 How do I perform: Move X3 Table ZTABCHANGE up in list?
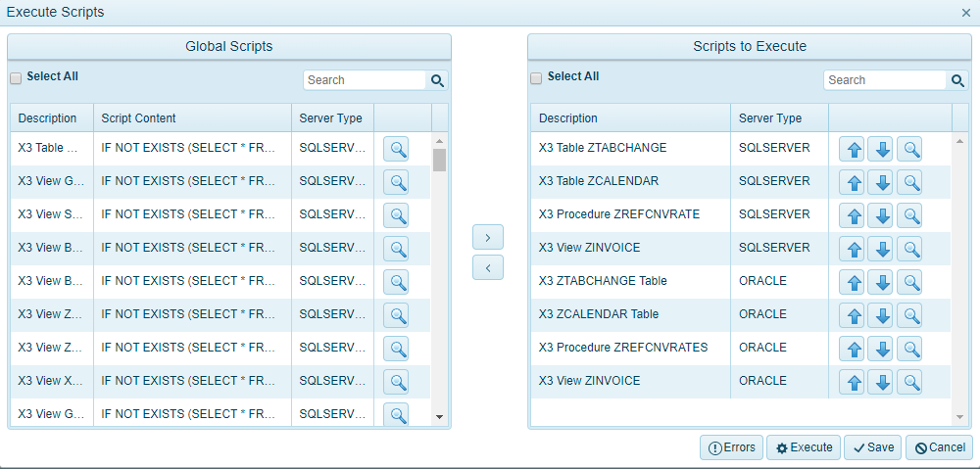tap(853, 149)
